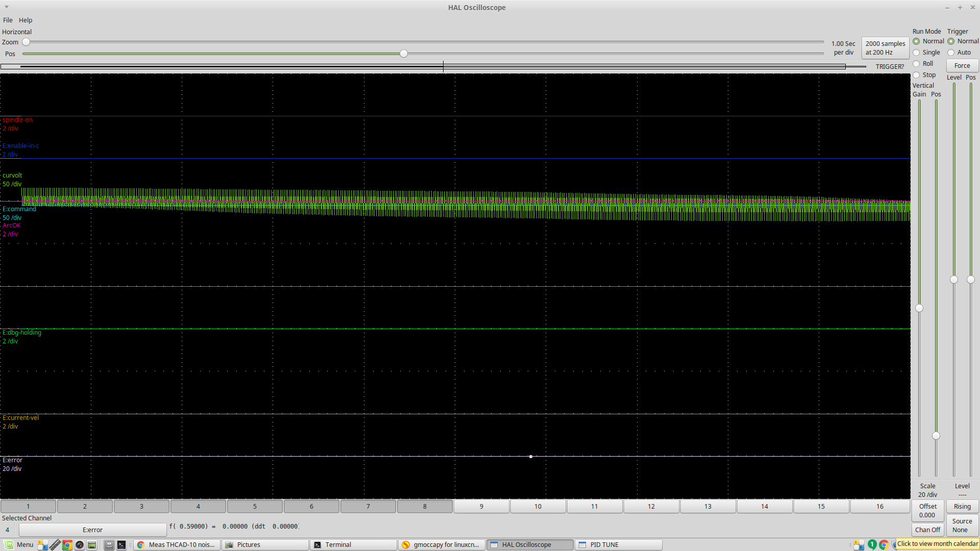Select channel 3 button
The image size is (980, 551).
click(x=141, y=507)
